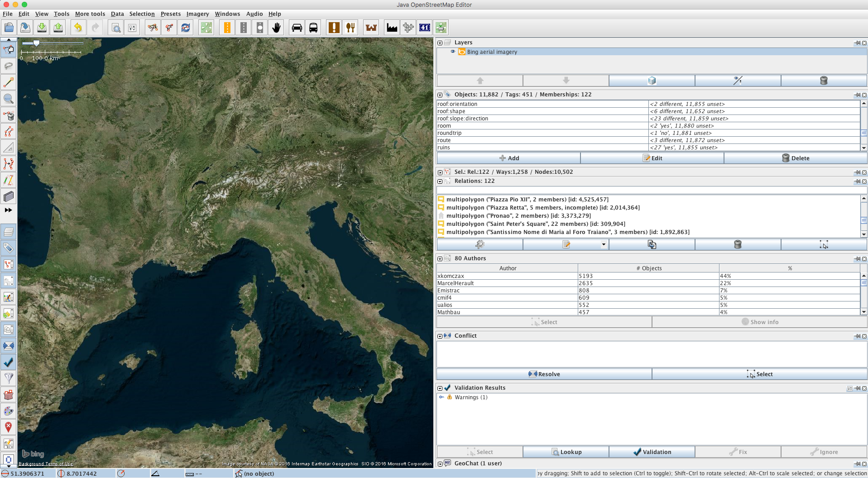Open the Presets menu
The height and width of the screenshot is (478, 868).
pos(170,14)
